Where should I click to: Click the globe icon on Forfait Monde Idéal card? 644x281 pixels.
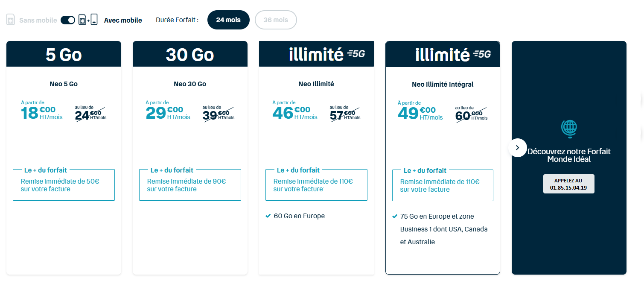[x=568, y=129]
